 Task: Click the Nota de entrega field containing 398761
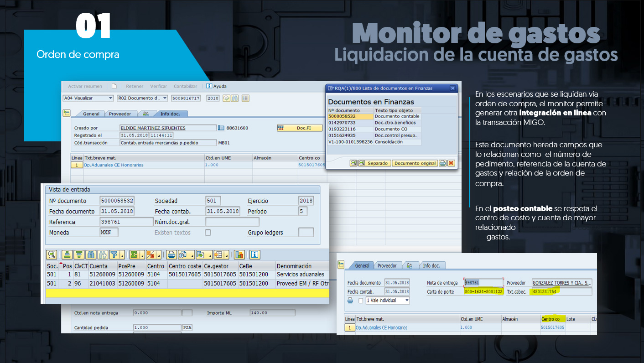point(483,283)
